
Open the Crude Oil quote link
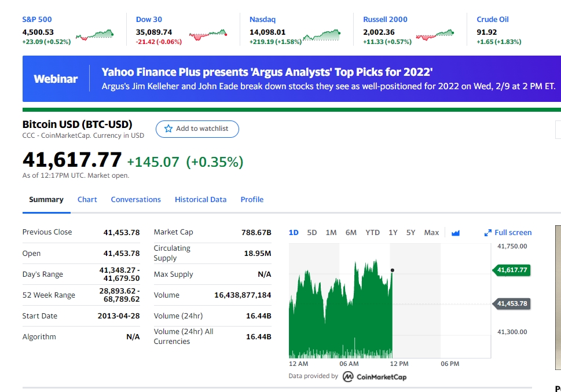[x=493, y=19]
